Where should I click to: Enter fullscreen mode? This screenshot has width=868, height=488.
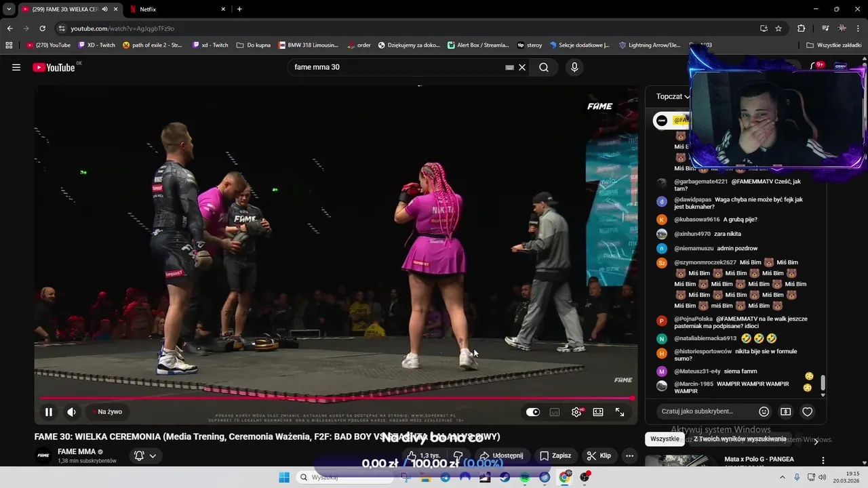pyautogui.click(x=620, y=411)
